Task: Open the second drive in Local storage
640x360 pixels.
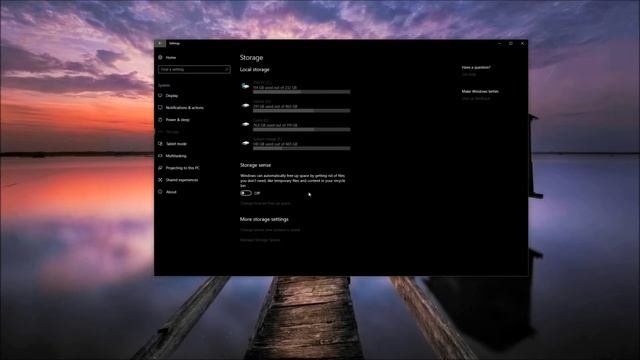Action: [296, 106]
